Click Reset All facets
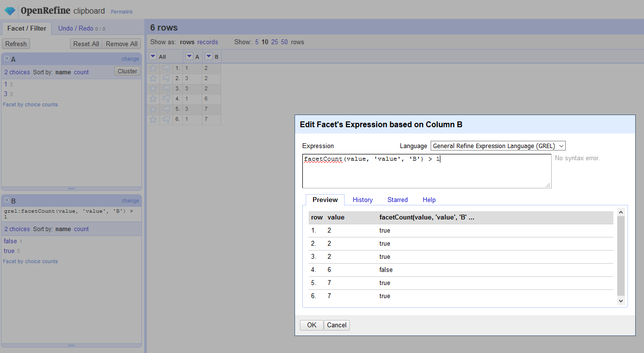The width and height of the screenshot is (644, 353). click(x=86, y=44)
